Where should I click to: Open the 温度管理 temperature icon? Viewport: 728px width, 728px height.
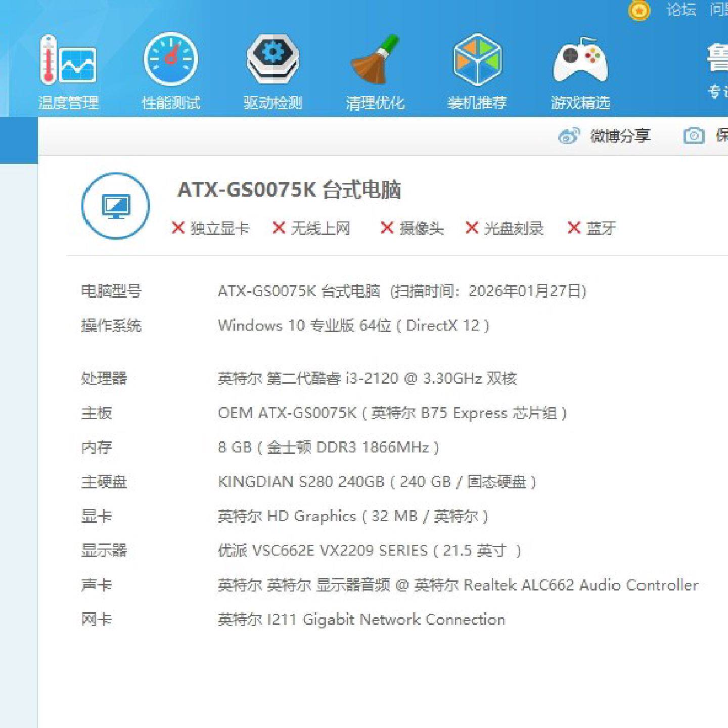(68, 60)
